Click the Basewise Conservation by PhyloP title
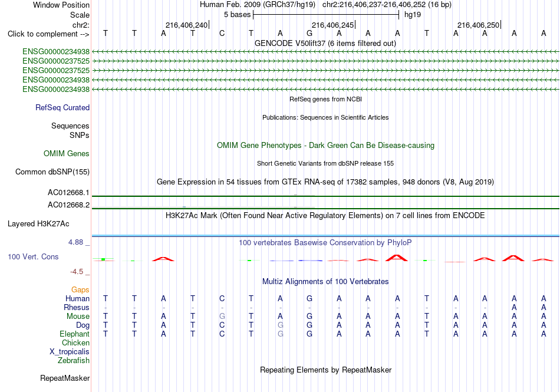Screen dimensions: 560x392 click(325, 243)
